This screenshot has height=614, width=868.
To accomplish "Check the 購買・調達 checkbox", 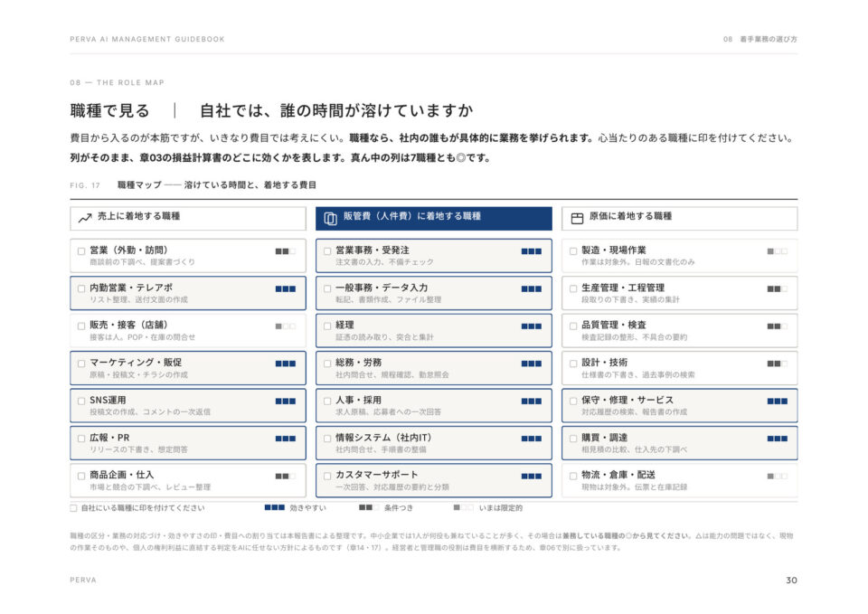I will coord(573,439).
